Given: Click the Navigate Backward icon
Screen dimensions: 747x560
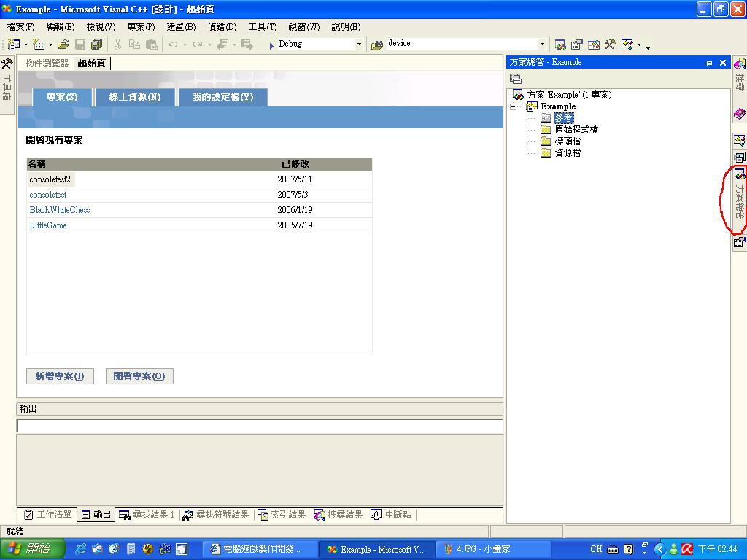Looking at the screenshot, I should (x=222, y=44).
